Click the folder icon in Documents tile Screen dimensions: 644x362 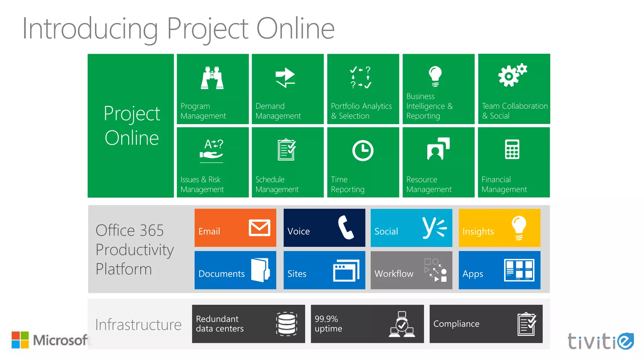coord(260,270)
